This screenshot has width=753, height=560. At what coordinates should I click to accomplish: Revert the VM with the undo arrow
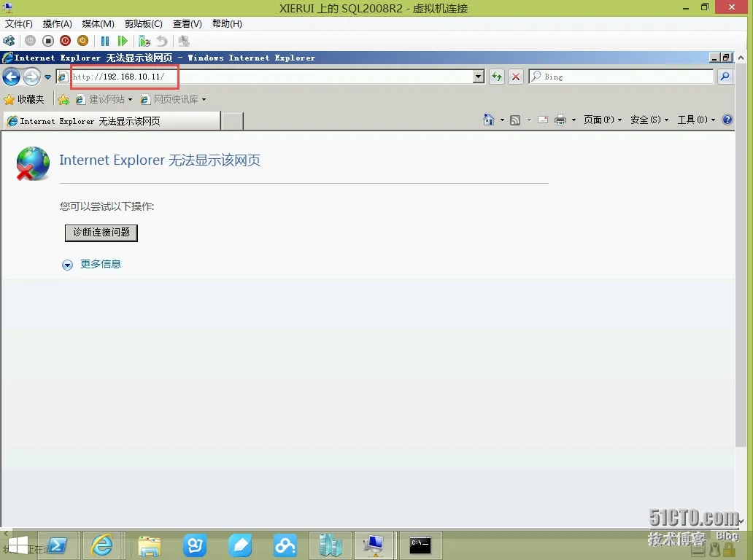pos(162,41)
